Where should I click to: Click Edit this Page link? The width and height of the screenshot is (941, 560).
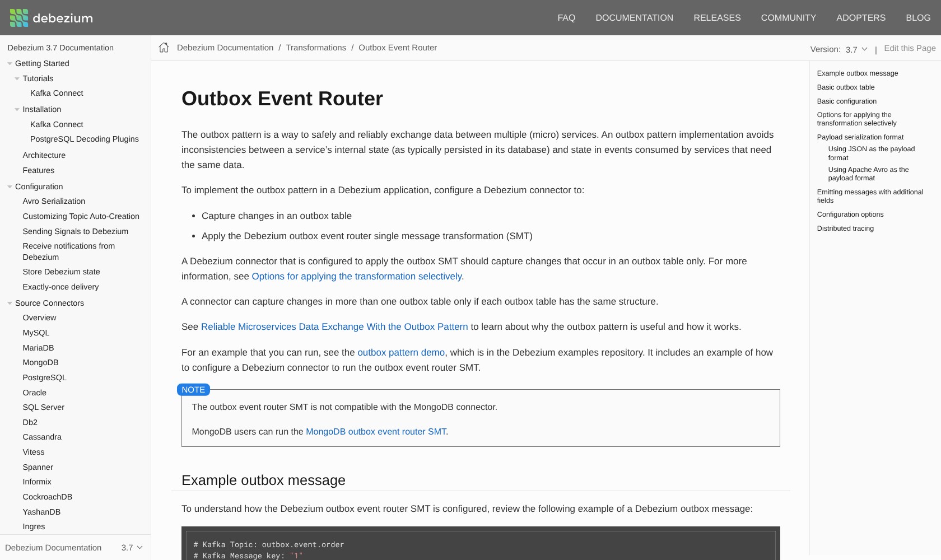(910, 48)
